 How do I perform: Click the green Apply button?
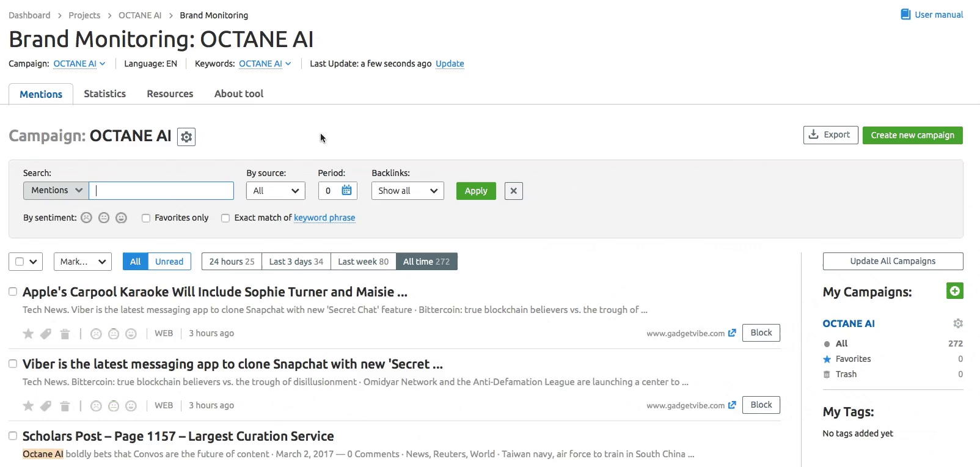(476, 191)
